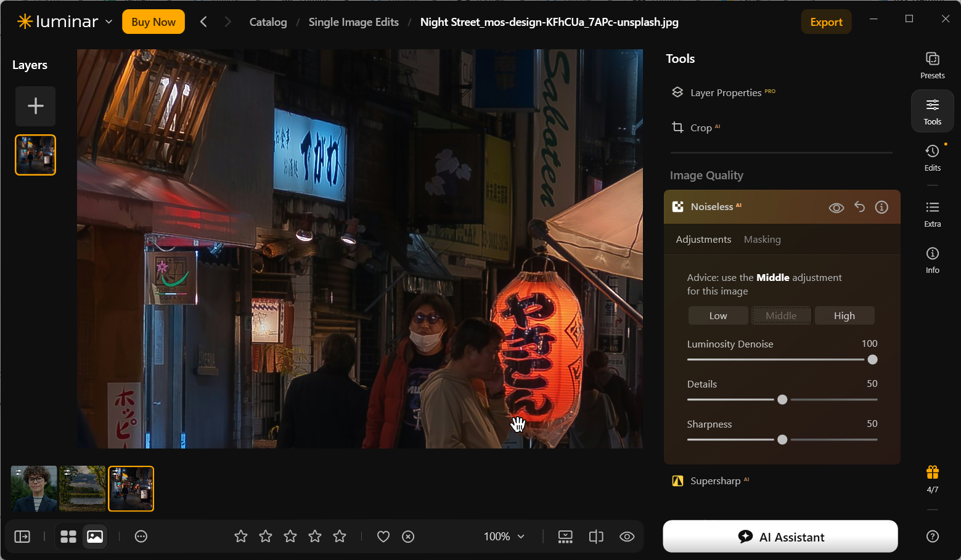
Task: Open the Info panel
Action: click(x=932, y=260)
